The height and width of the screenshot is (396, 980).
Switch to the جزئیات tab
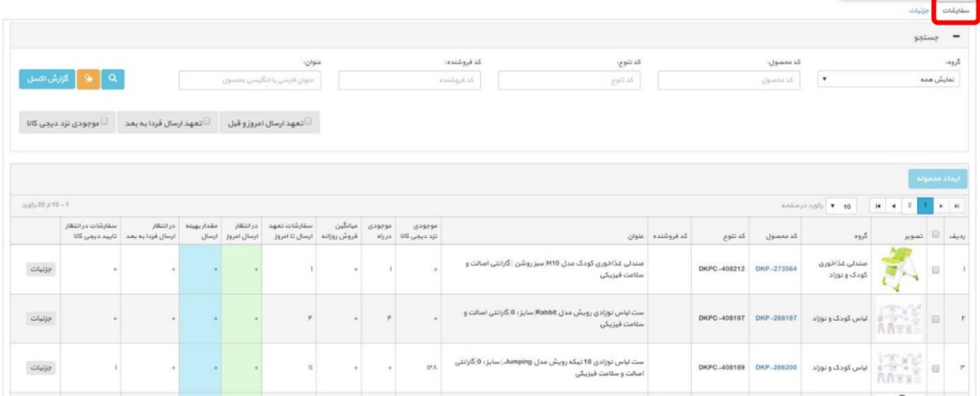coord(919,11)
